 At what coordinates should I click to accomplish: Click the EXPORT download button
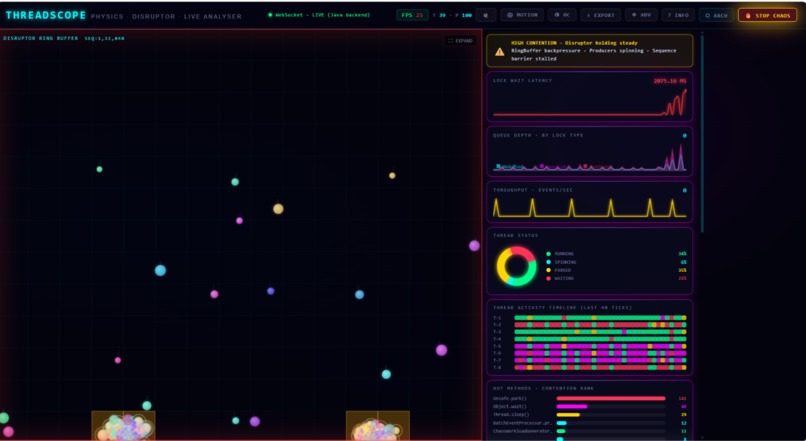coord(601,15)
